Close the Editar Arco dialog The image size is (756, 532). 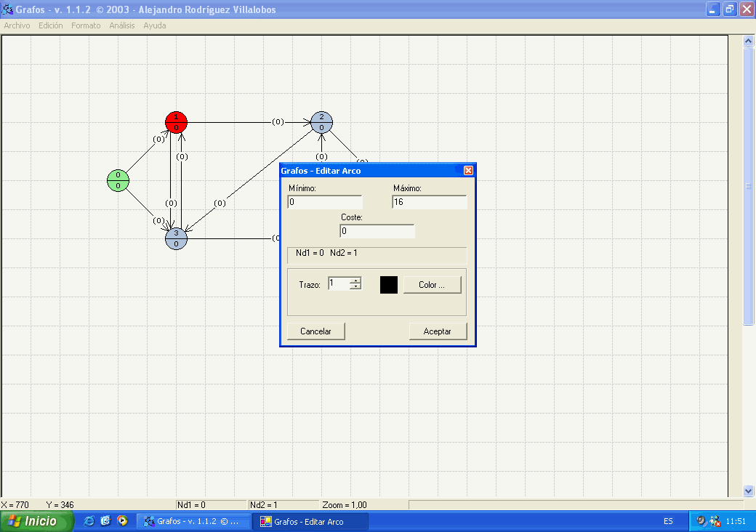(x=468, y=171)
